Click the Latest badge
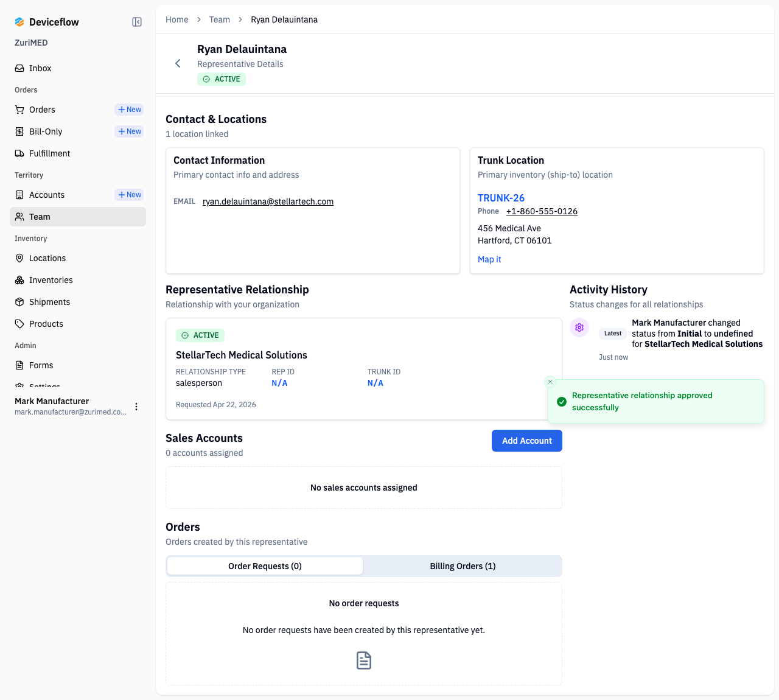This screenshot has height=700, width=779. [613, 334]
